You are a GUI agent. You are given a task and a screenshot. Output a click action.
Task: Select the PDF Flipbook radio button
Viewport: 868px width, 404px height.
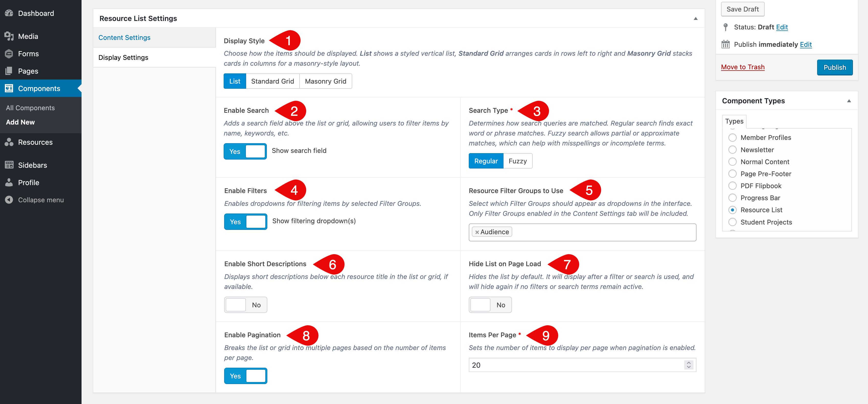[732, 186]
